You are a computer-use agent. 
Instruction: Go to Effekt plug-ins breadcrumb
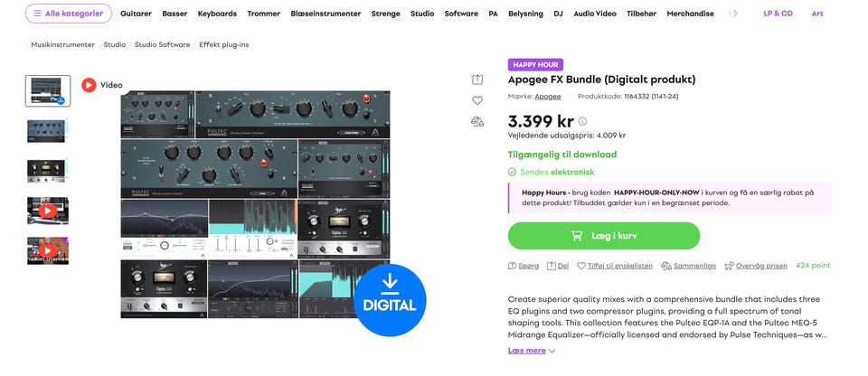coord(224,44)
